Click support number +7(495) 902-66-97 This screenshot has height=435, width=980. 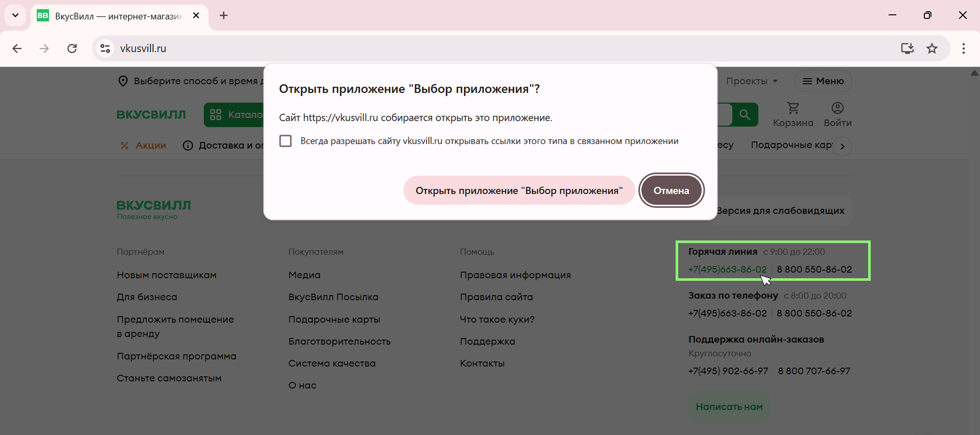pyautogui.click(x=728, y=371)
